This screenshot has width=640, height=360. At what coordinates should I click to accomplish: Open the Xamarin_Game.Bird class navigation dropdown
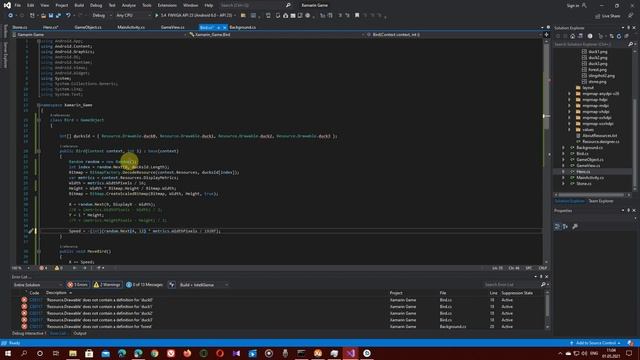tap(276, 35)
